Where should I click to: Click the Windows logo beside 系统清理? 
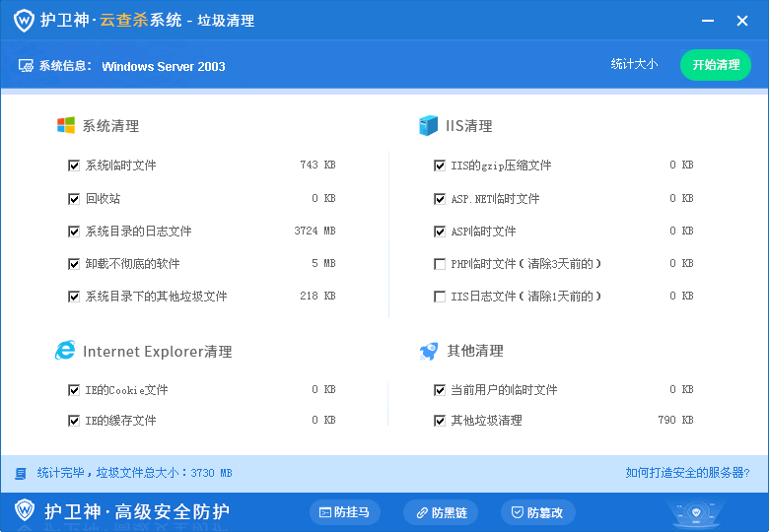pos(66,125)
